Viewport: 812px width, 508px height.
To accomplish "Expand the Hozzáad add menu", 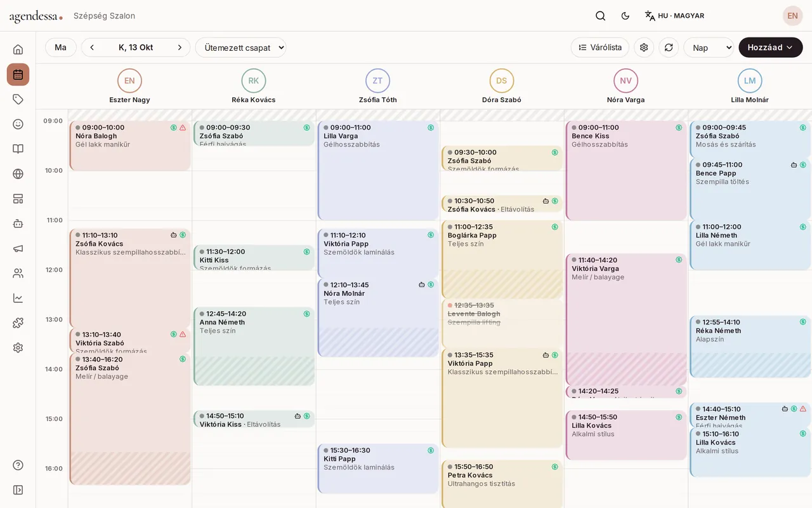I will (x=770, y=48).
